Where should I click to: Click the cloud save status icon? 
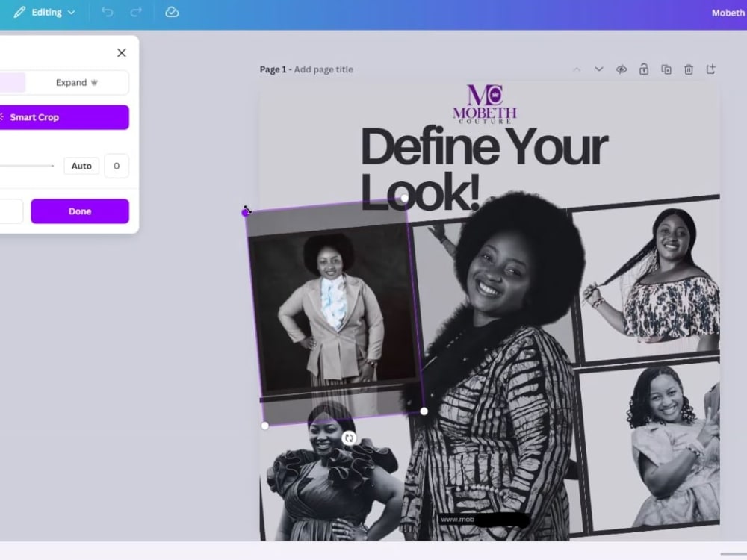tap(172, 13)
